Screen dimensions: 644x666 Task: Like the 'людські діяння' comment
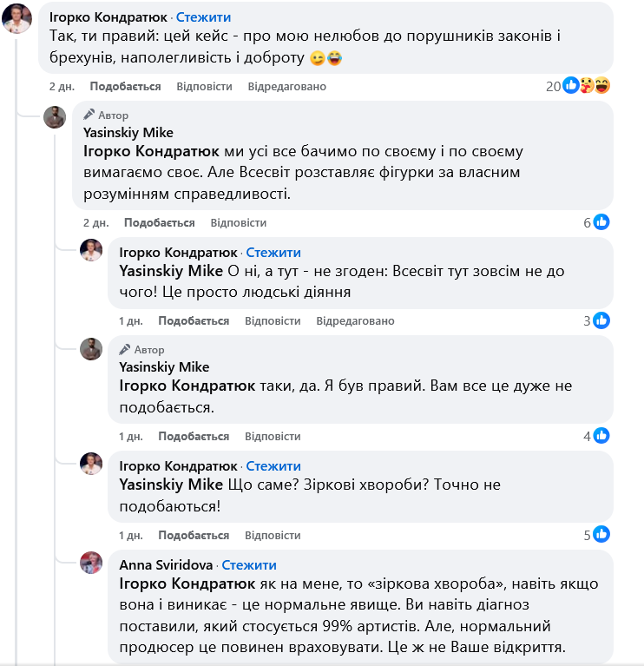pos(194,321)
